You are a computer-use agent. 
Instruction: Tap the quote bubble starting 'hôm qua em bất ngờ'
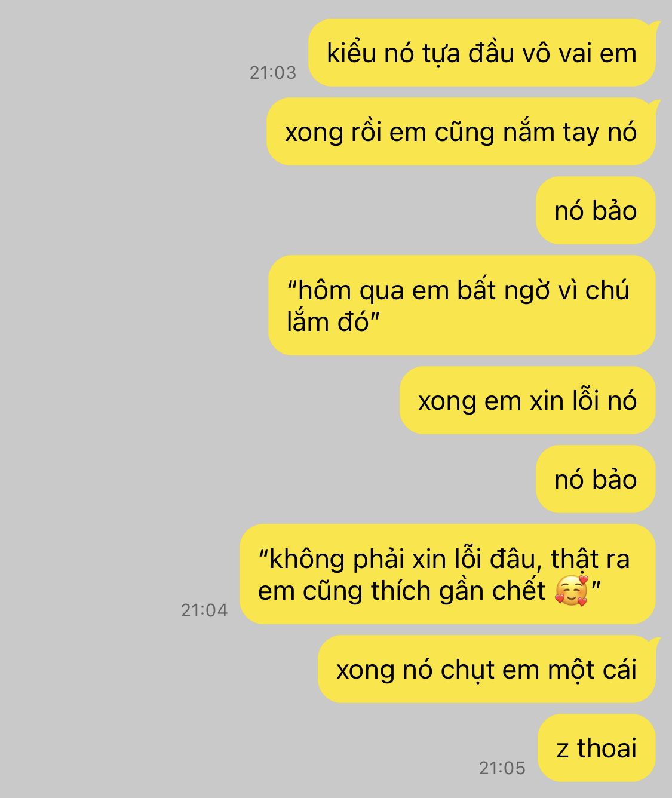(462, 305)
